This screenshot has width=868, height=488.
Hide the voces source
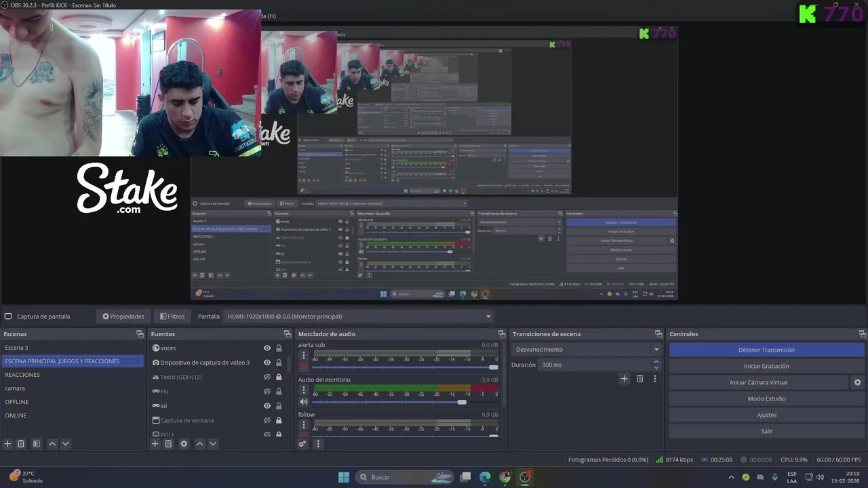(267, 348)
